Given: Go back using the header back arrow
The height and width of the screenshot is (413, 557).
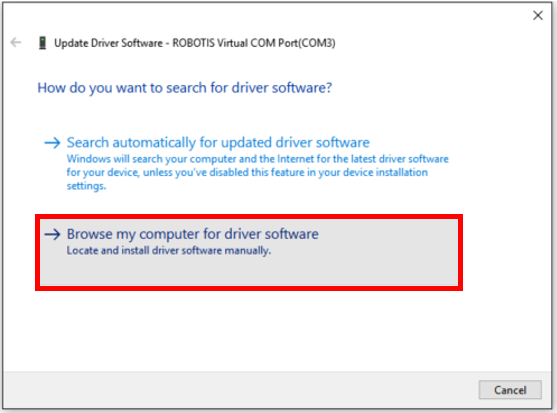Looking at the screenshot, I should click(x=16, y=43).
